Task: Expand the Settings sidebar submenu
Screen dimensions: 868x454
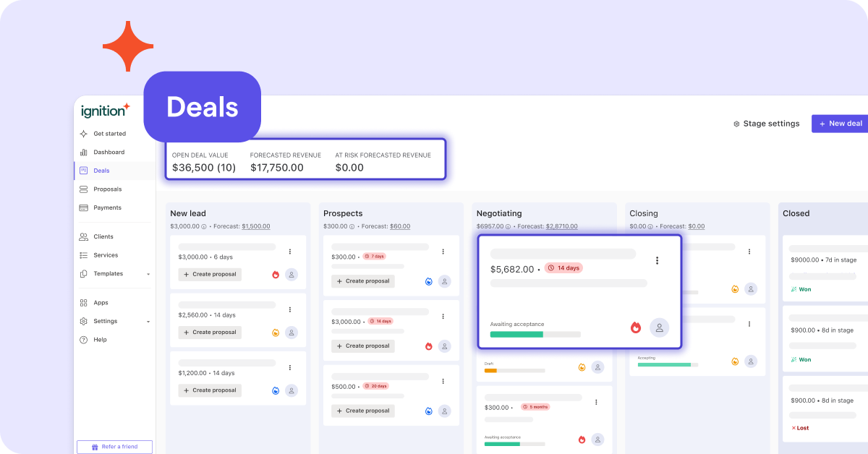Action: 148,322
